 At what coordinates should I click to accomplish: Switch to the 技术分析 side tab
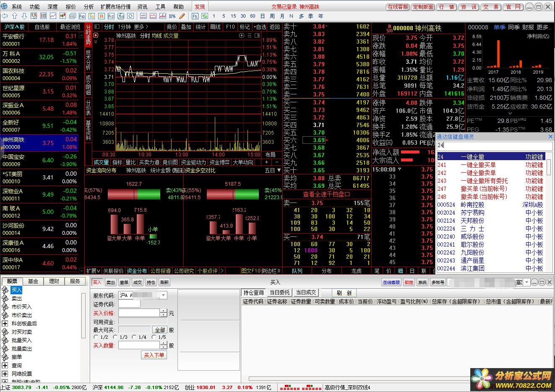(x=89, y=60)
